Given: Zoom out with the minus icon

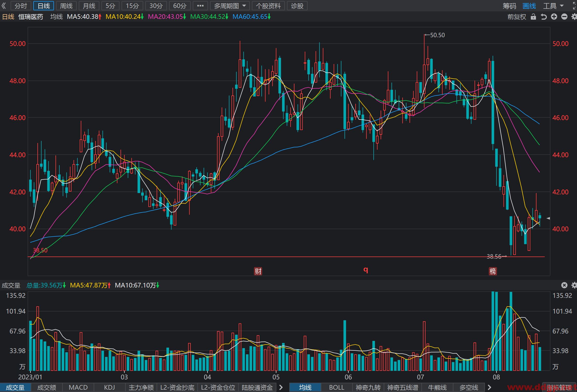Looking at the screenshot, I should 564,17.
